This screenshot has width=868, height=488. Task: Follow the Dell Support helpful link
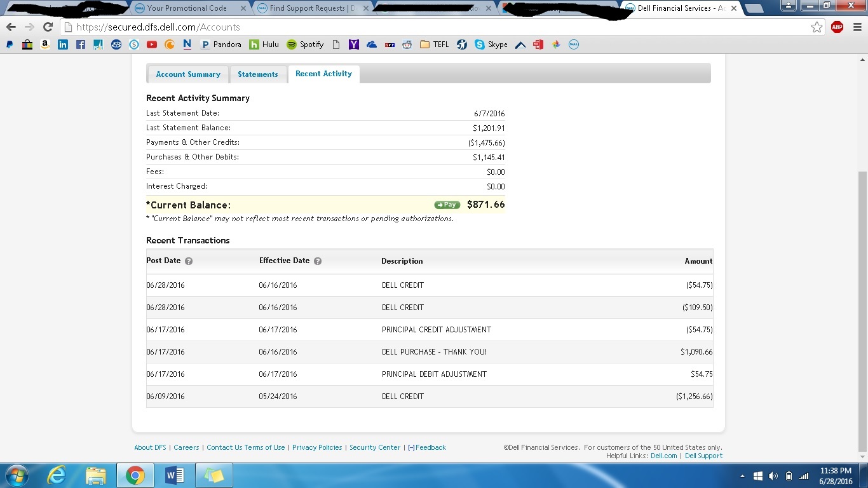point(703,456)
